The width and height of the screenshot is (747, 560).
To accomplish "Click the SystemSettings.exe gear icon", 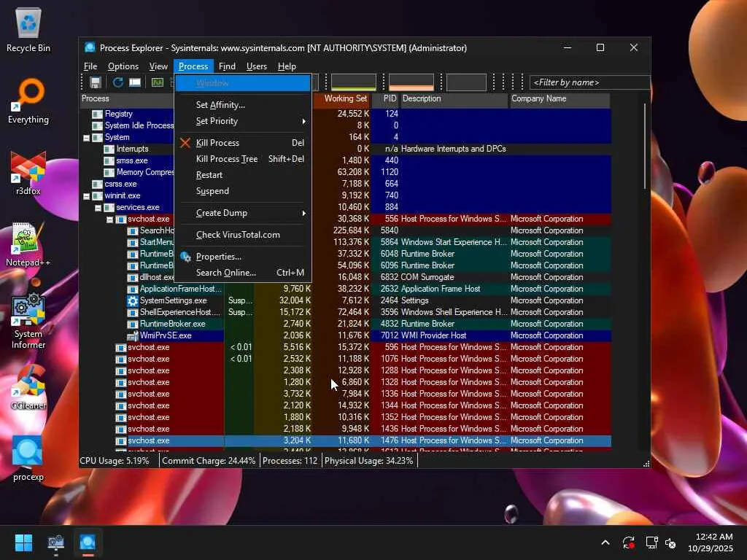I will tap(133, 300).
